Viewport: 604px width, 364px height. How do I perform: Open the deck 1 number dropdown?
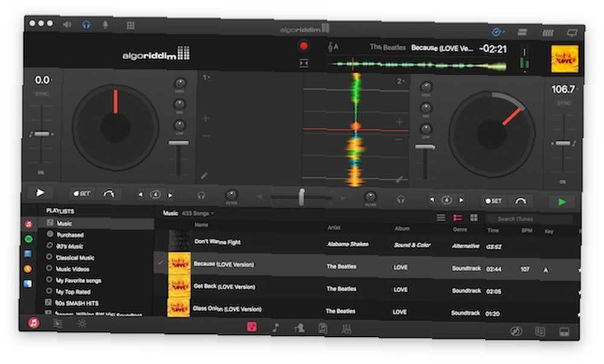point(207,78)
